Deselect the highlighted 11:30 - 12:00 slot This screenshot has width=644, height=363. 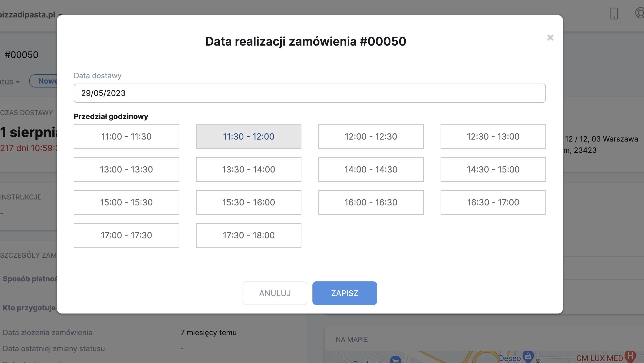tap(248, 136)
